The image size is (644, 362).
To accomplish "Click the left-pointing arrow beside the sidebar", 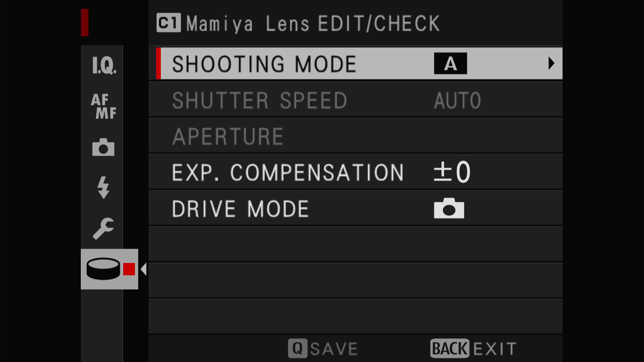I will [x=144, y=269].
